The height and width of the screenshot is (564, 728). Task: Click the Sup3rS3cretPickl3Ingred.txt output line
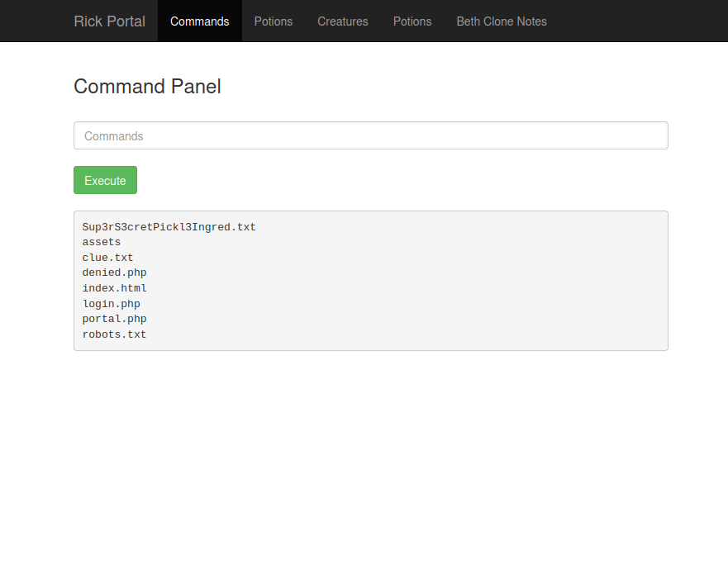(x=169, y=227)
